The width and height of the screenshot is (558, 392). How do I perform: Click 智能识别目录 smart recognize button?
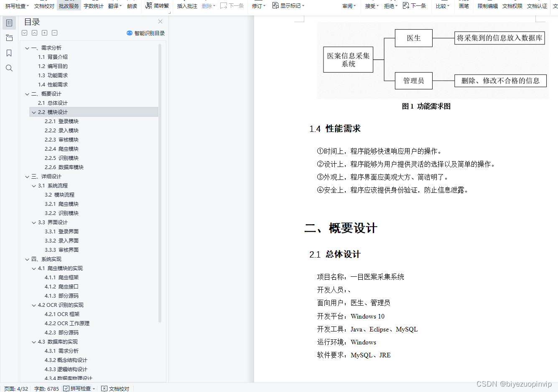146,33
